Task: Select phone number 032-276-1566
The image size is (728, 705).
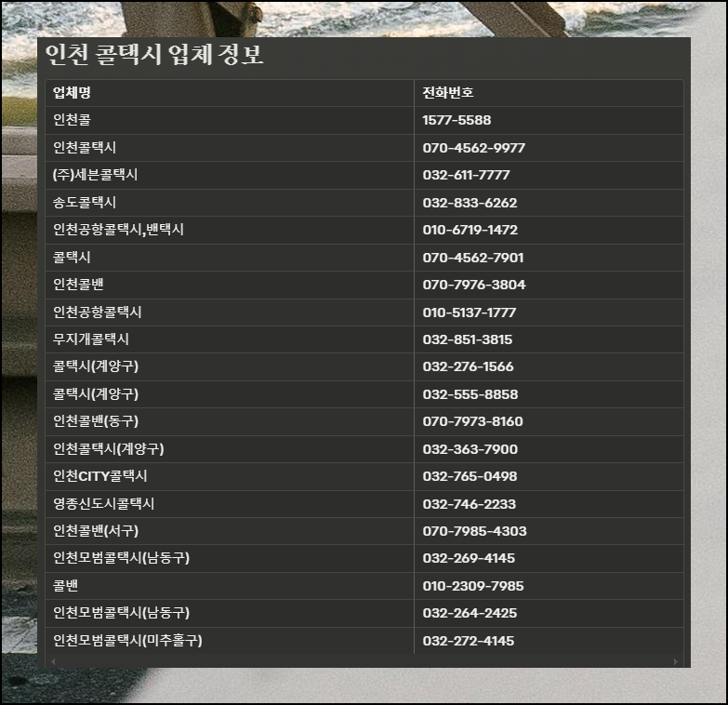Action: (468, 366)
